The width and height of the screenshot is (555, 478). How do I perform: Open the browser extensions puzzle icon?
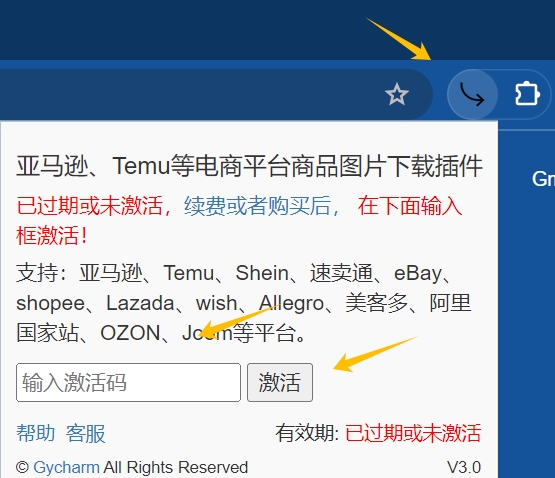tap(527, 94)
